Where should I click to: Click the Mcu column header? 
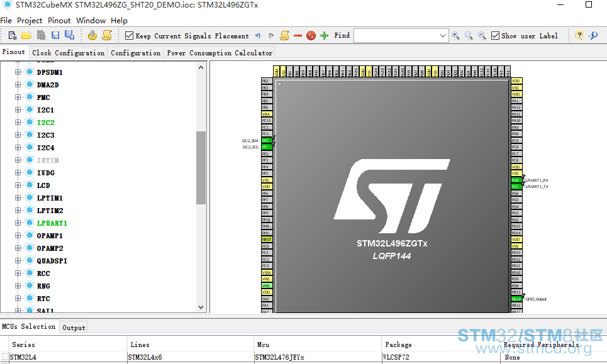coord(318,345)
